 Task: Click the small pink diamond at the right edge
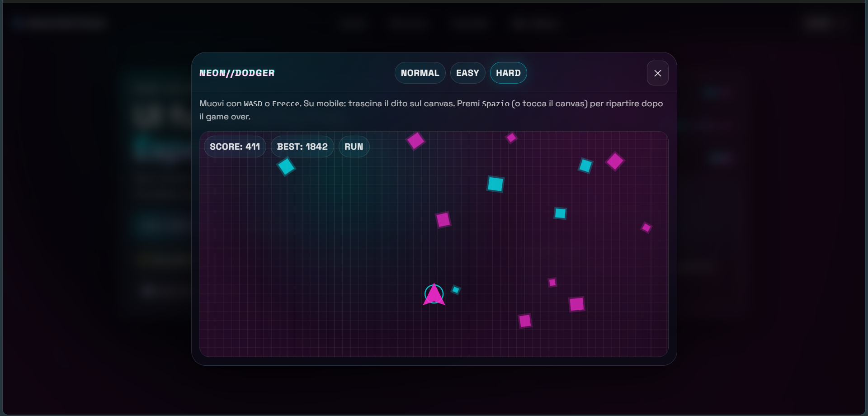[x=646, y=228]
